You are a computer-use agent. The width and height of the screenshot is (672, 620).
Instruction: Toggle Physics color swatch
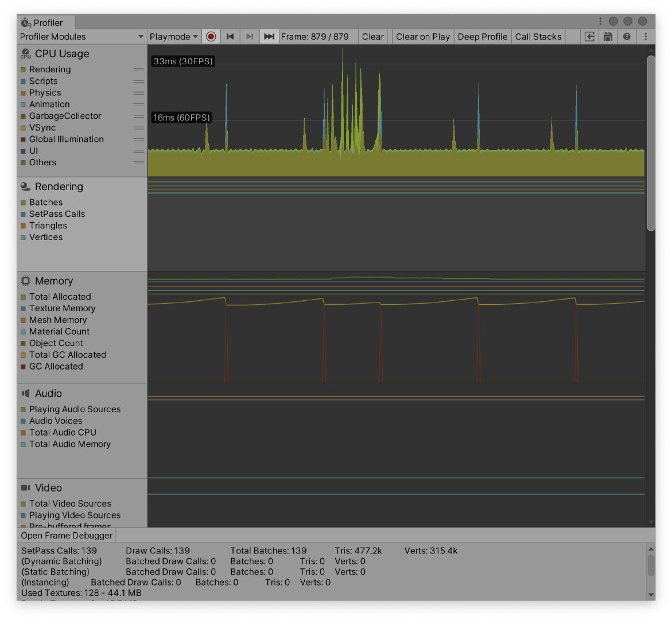(x=23, y=92)
